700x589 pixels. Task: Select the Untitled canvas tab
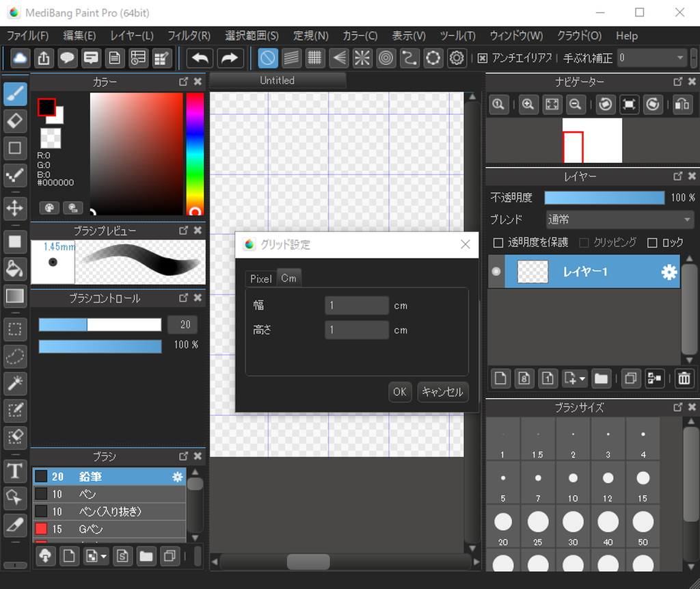pos(278,81)
